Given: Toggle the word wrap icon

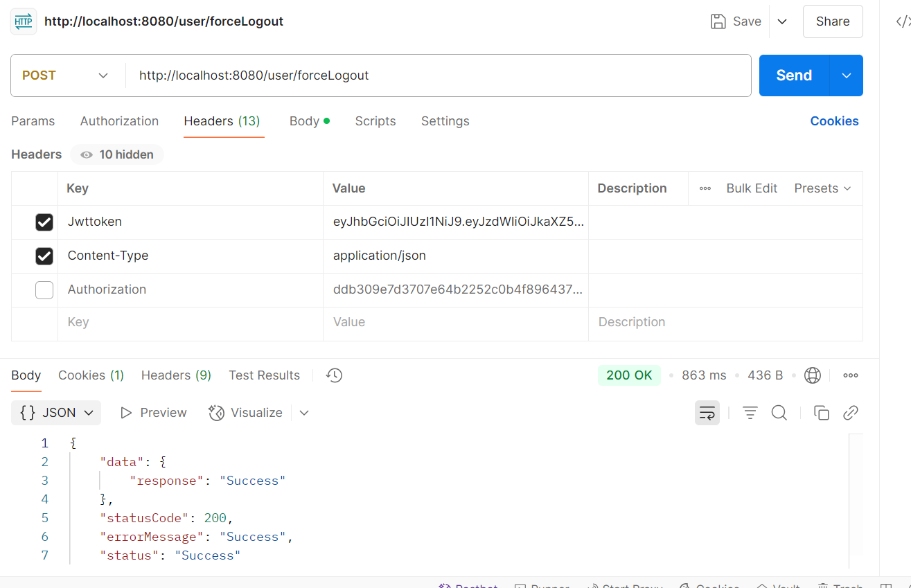Looking at the screenshot, I should (x=707, y=413).
